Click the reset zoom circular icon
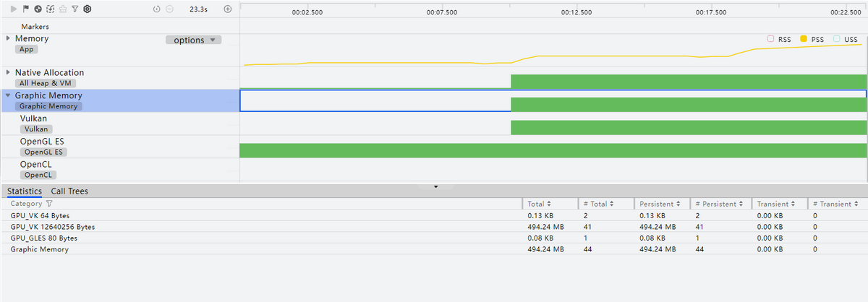The image size is (868, 302). tap(157, 9)
